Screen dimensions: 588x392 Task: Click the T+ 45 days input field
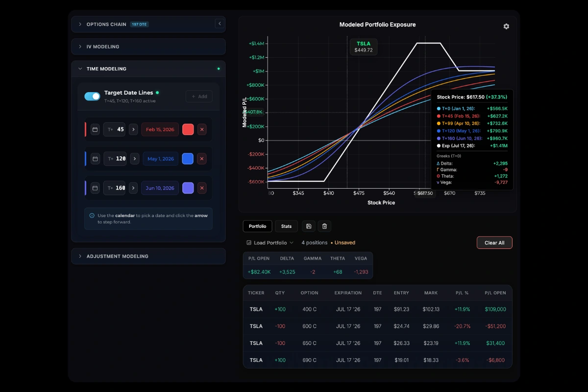coord(115,130)
